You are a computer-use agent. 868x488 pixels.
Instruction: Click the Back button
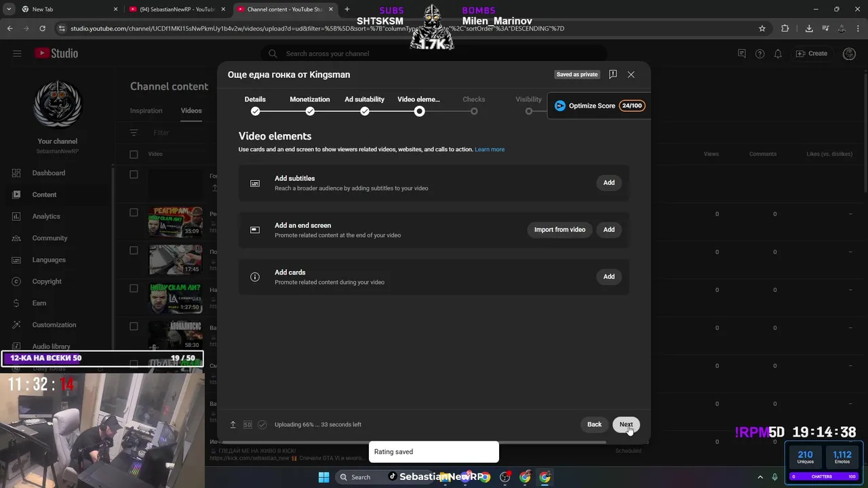pyautogui.click(x=594, y=424)
